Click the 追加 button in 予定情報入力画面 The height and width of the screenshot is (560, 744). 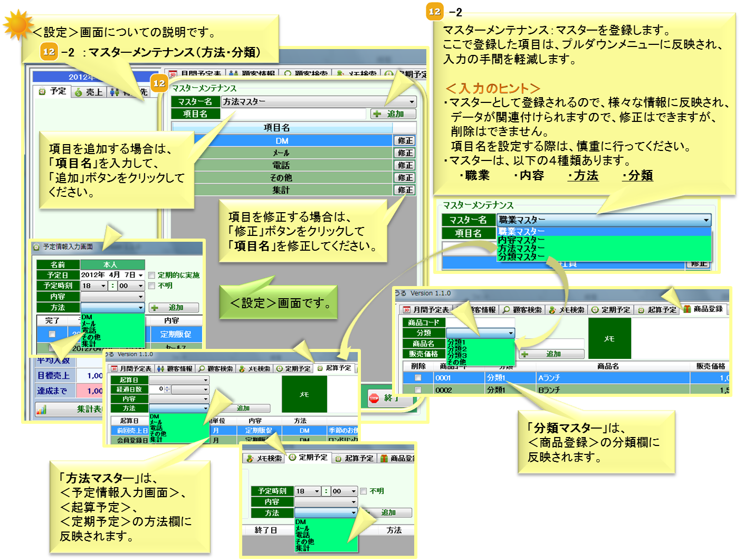coord(174,308)
